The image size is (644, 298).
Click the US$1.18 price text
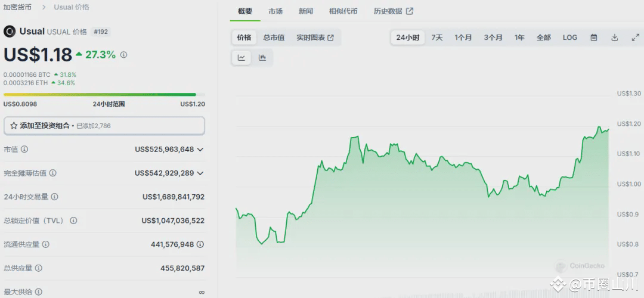tap(38, 55)
